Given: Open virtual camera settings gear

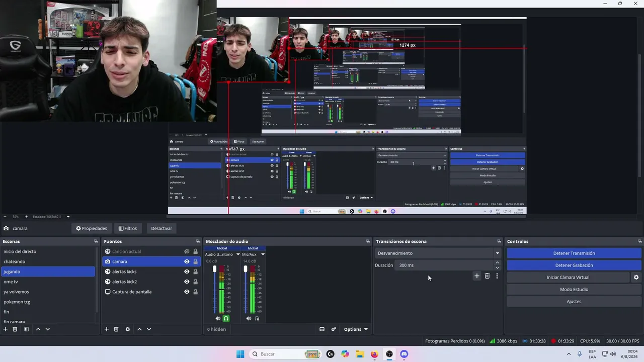Looking at the screenshot, I should point(636,278).
